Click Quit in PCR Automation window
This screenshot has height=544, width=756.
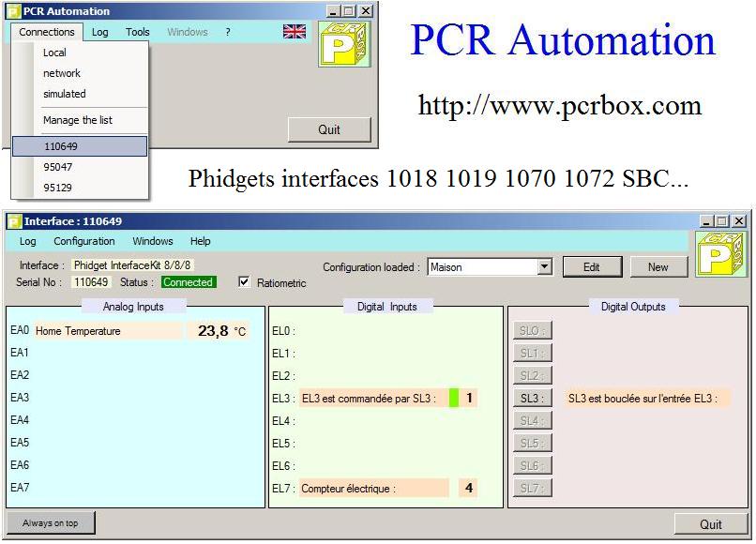coord(329,129)
